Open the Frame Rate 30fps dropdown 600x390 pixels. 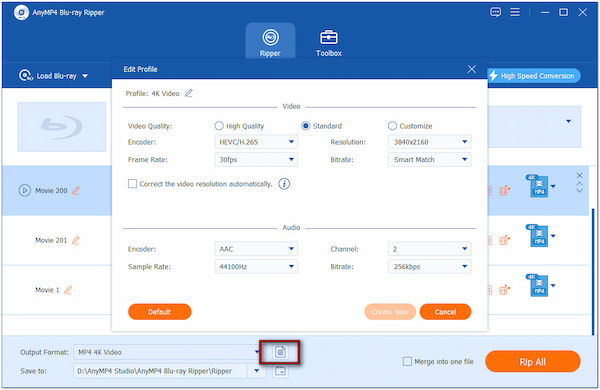tap(256, 159)
